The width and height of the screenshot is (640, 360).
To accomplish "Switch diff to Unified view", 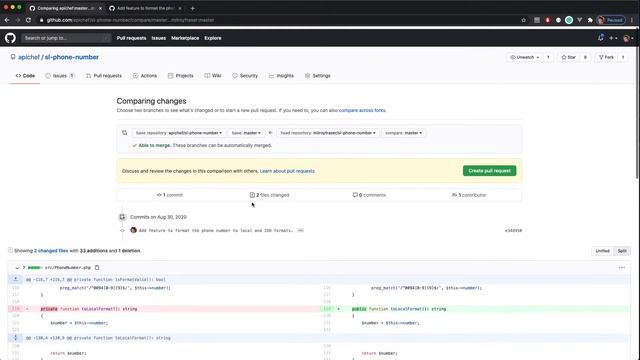I will tap(602, 251).
